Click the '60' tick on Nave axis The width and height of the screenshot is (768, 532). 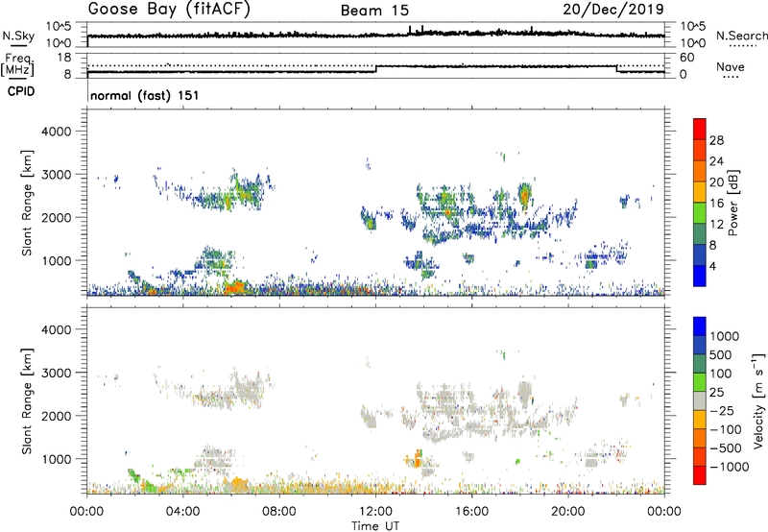[686, 58]
